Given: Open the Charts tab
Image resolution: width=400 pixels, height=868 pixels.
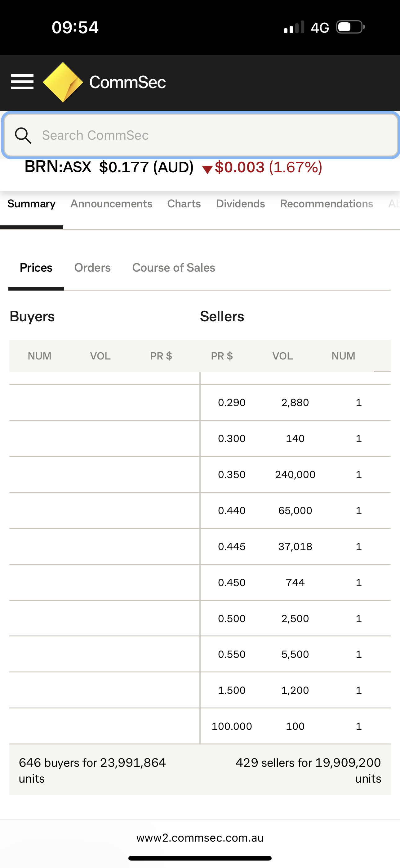Looking at the screenshot, I should (x=184, y=204).
